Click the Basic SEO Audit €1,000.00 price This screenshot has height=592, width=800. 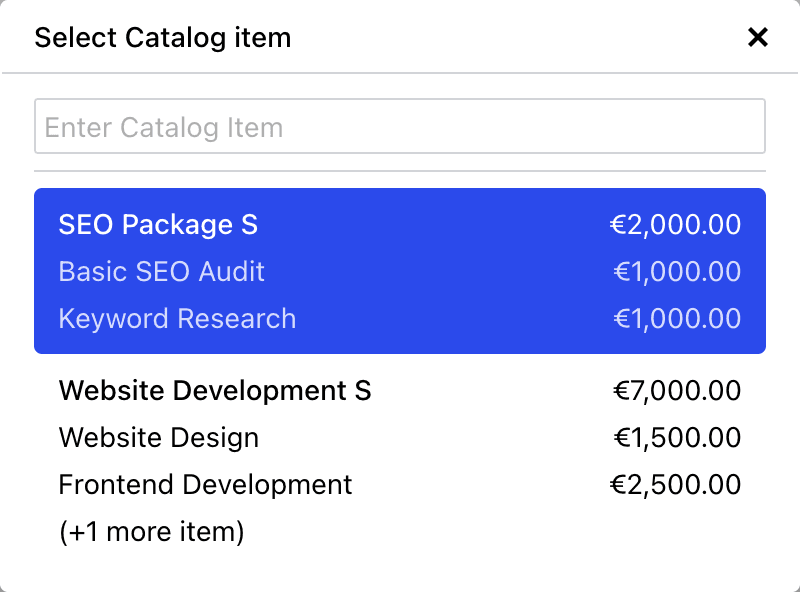pos(677,272)
